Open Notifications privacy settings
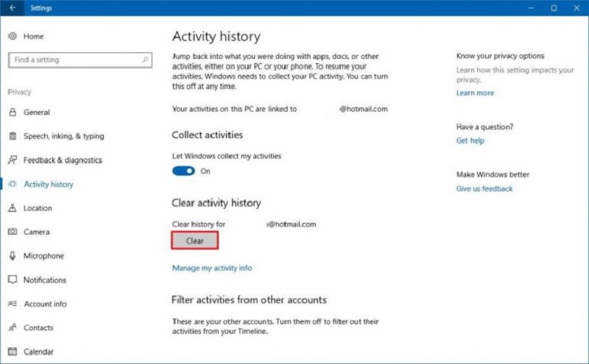The image size is (589, 364). 45,280
